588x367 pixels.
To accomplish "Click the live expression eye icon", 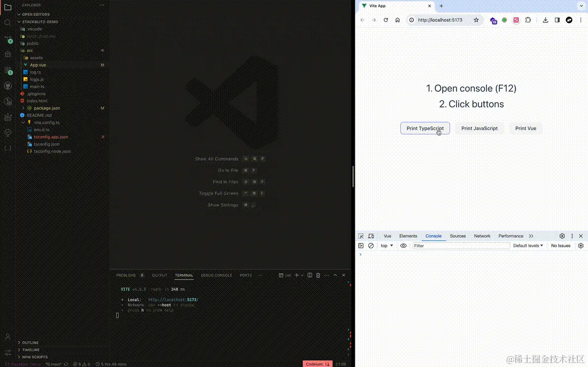I will tap(403, 246).
